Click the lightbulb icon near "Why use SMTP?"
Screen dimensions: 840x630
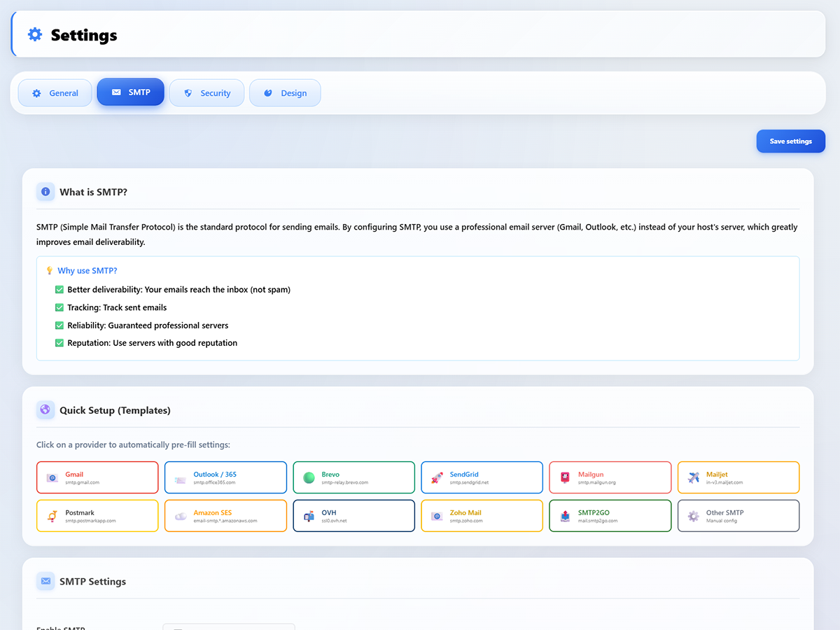pos(48,270)
